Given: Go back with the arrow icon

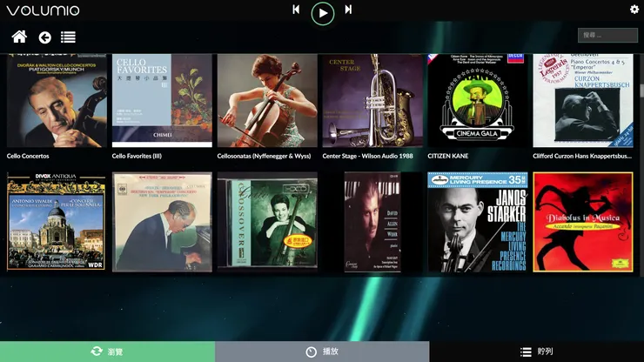Looking at the screenshot, I should click(x=44, y=37).
